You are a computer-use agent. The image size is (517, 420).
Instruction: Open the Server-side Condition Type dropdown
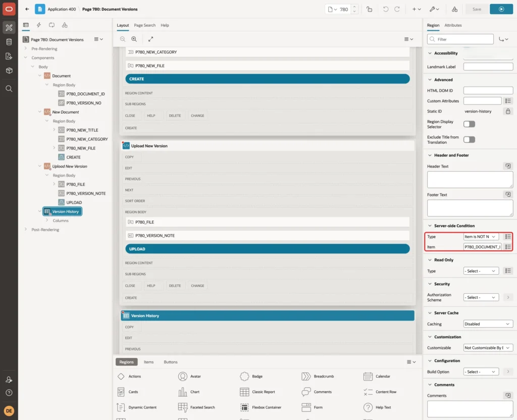click(481, 237)
